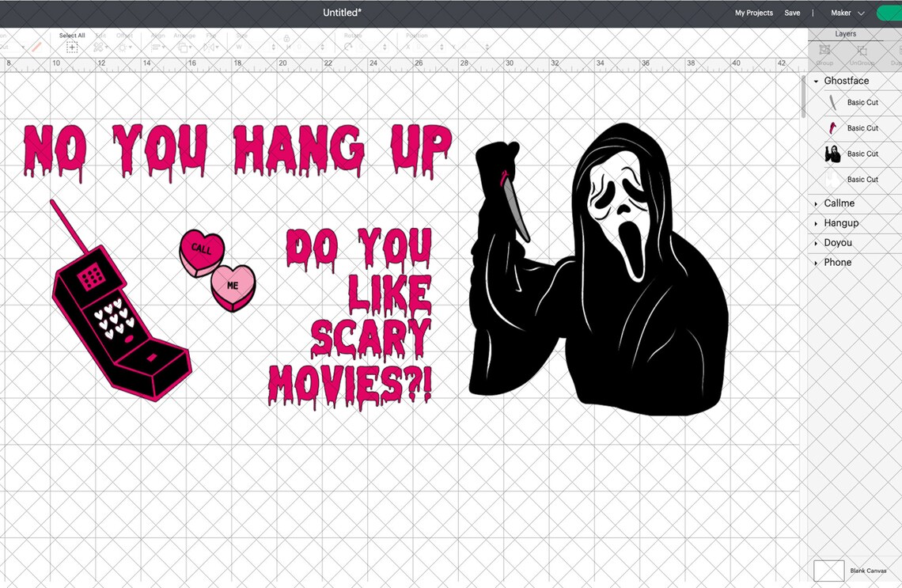Ungroup the selection with the UnGroup icon
This screenshot has height=588, width=902.
862,51
